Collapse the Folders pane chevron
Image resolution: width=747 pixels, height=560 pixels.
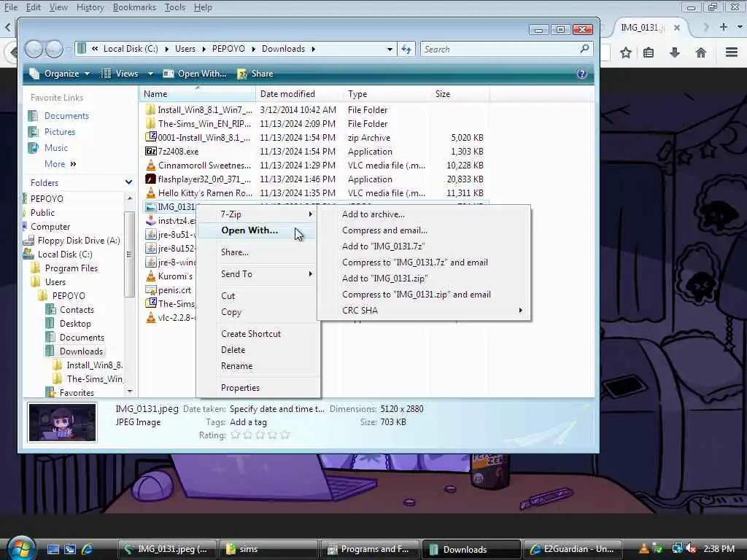(128, 182)
